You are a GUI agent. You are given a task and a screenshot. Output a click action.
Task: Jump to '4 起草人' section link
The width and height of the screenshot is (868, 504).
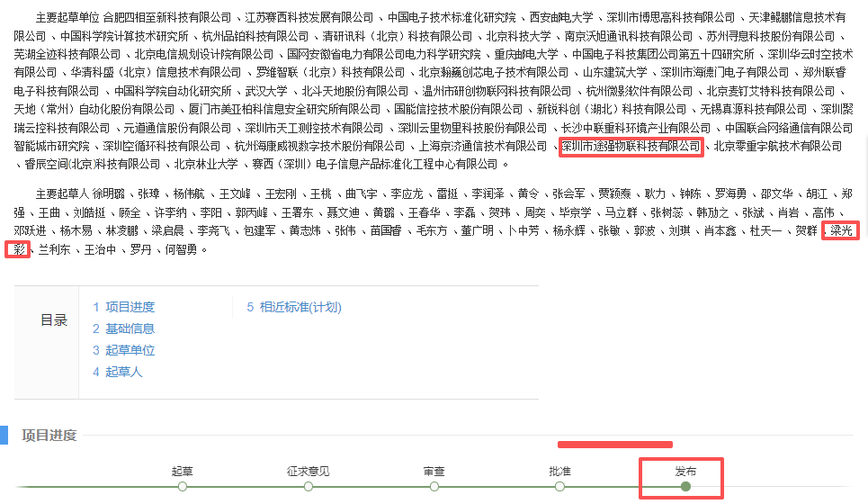click(x=117, y=372)
